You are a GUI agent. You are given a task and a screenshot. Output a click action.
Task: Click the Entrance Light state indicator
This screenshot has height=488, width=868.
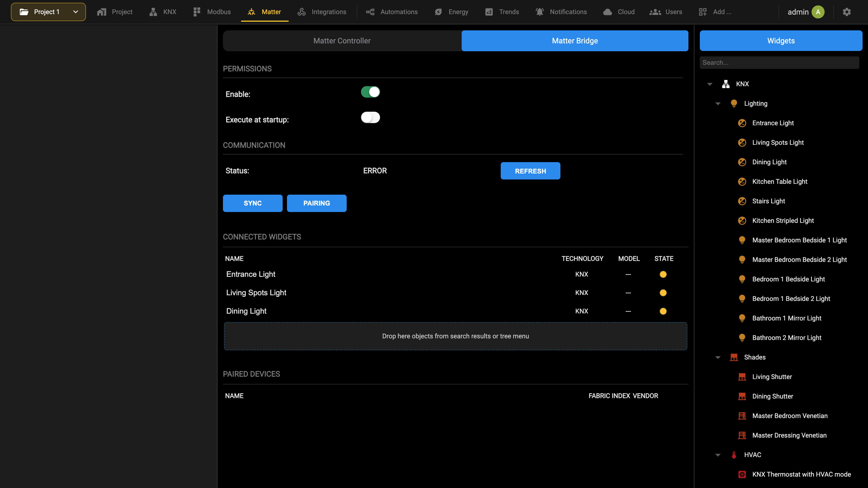point(663,274)
